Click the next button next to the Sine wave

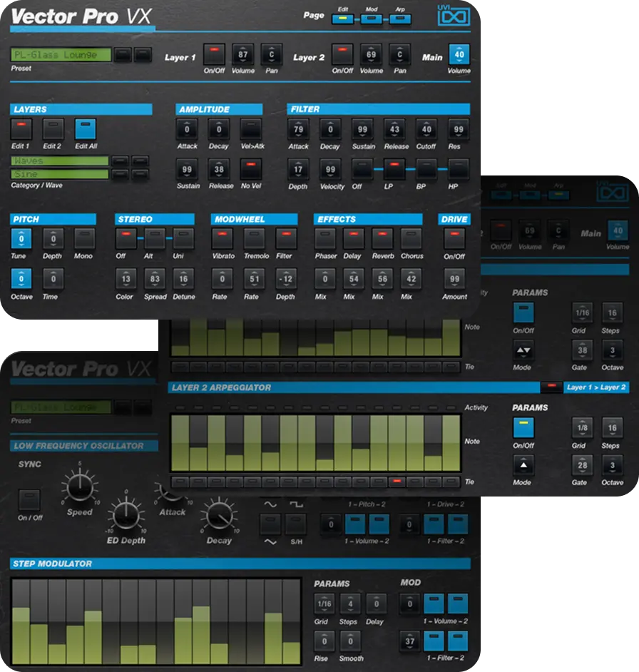click(140, 174)
